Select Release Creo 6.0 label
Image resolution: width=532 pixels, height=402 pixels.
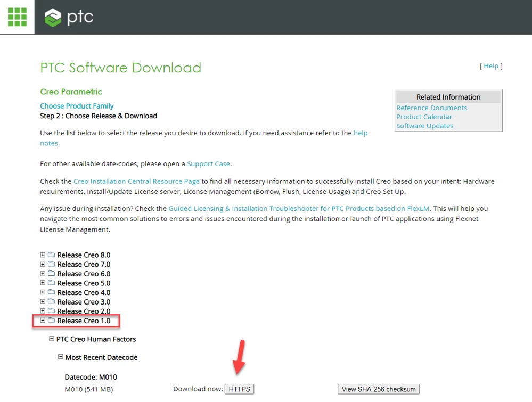(84, 274)
